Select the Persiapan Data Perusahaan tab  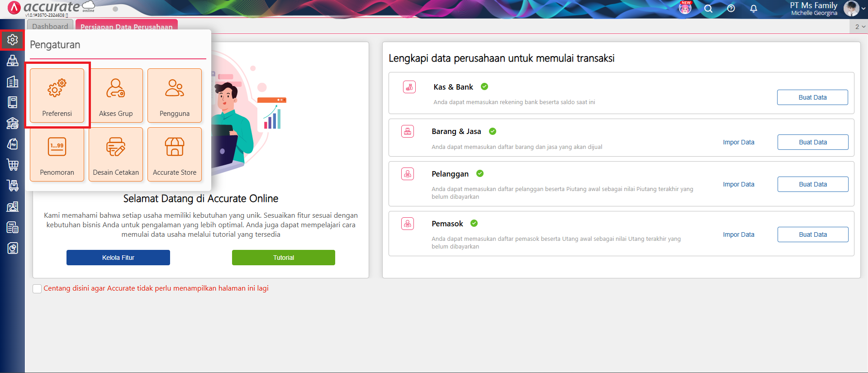[126, 26]
